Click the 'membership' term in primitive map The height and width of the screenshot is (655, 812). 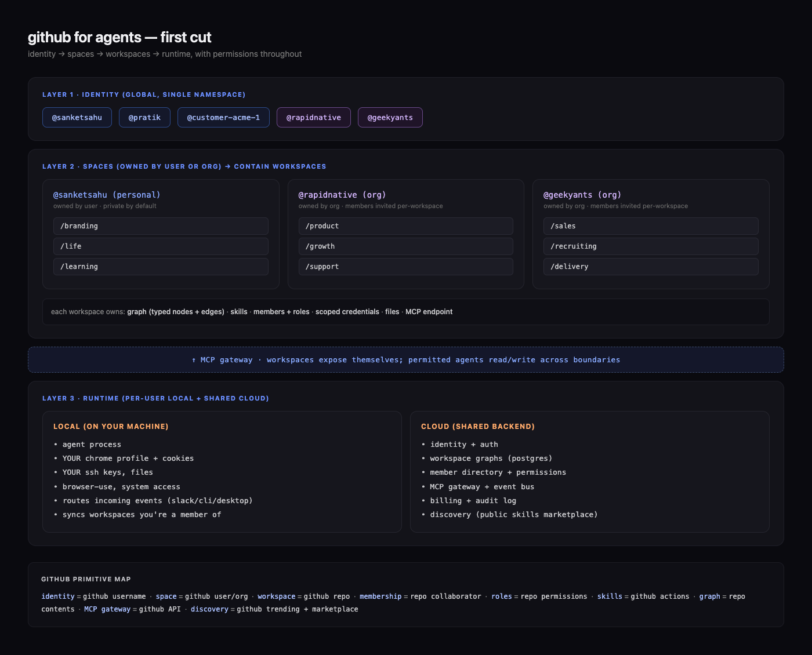[380, 596]
